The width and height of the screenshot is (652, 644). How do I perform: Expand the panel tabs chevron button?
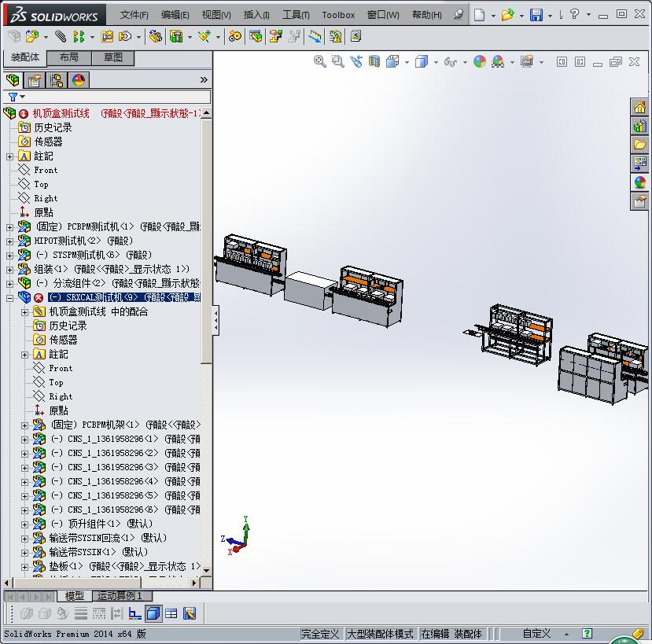click(204, 80)
